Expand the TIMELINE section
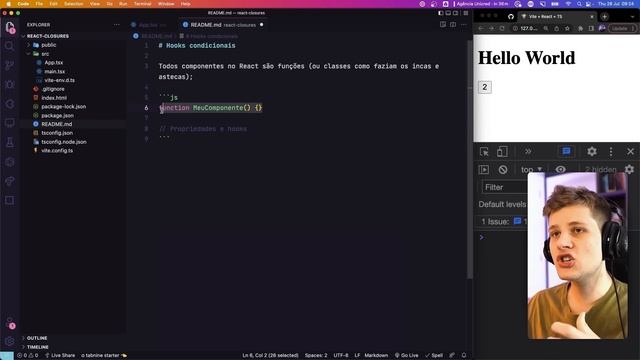The height and width of the screenshot is (360, 640). [38, 347]
